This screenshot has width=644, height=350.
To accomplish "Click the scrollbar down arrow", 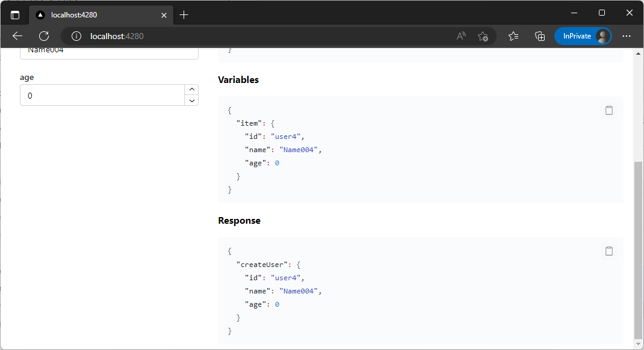I will tap(638, 344).
